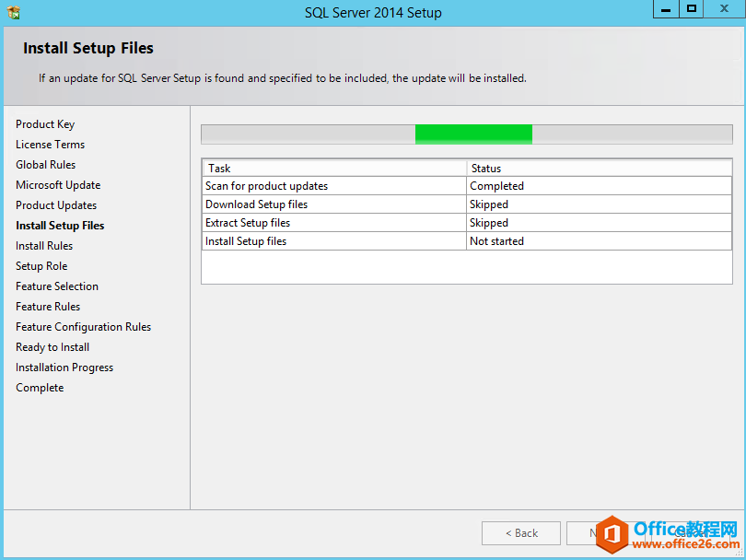Select Complete step in sidebar
This screenshot has height=560, width=746.
40,388
